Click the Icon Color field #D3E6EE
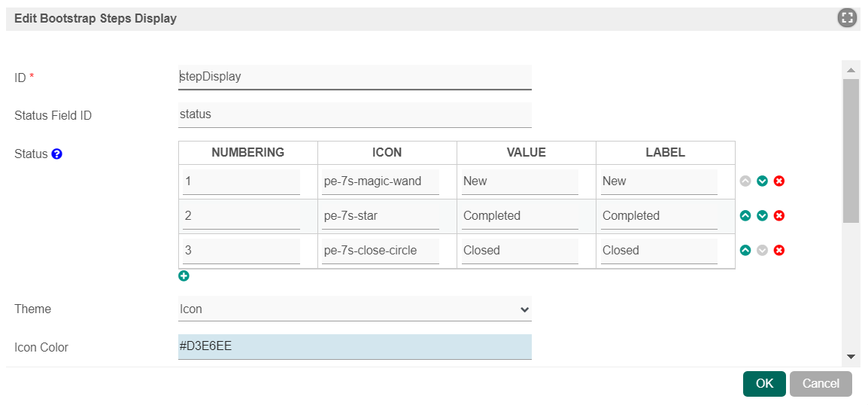Viewport: 868px width, 405px height. click(354, 347)
